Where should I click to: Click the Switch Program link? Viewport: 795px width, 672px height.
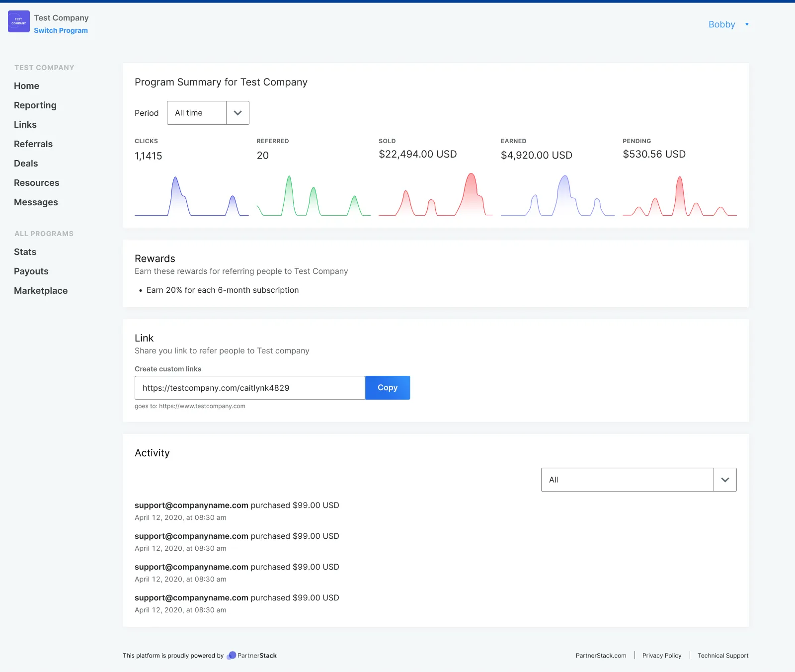click(61, 30)
